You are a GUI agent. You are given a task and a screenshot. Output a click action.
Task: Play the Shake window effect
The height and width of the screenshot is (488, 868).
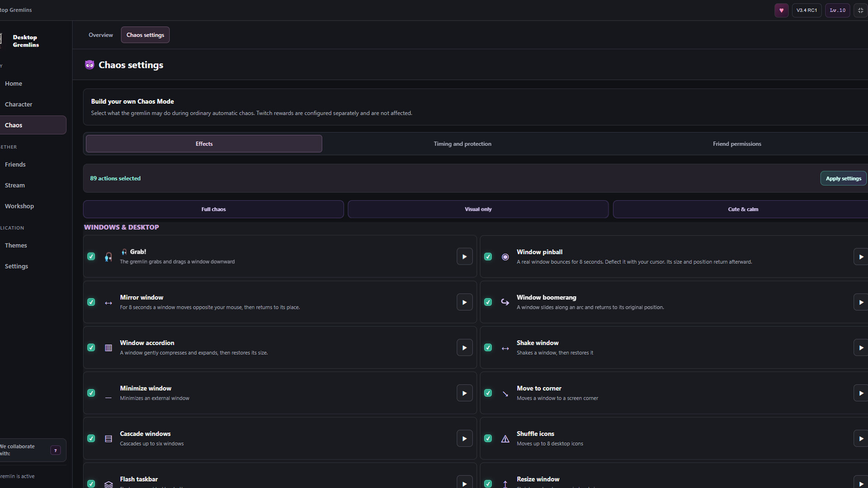pos(861,347)
